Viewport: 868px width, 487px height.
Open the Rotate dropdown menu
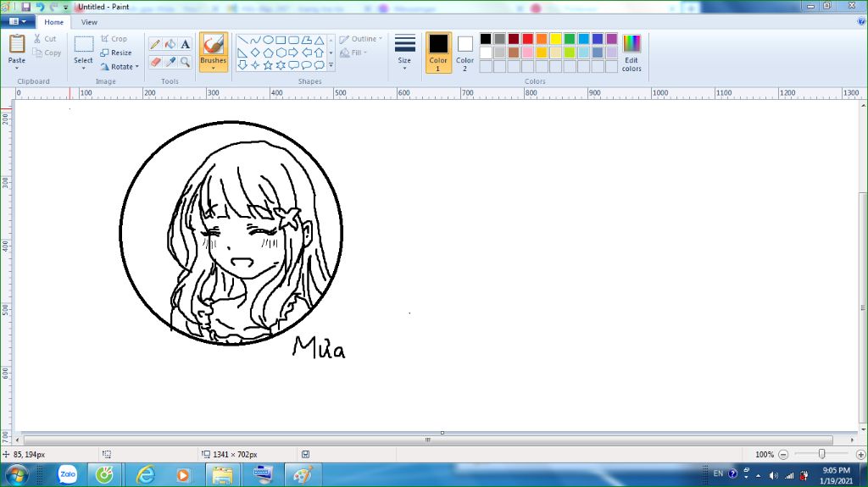point(120,66)
